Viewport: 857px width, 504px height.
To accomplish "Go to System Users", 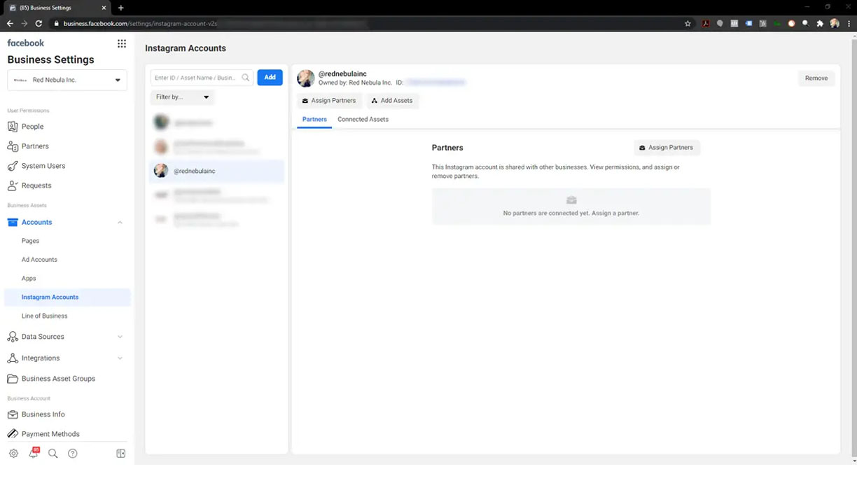I will pyautogui.click(x=43, y=166).
